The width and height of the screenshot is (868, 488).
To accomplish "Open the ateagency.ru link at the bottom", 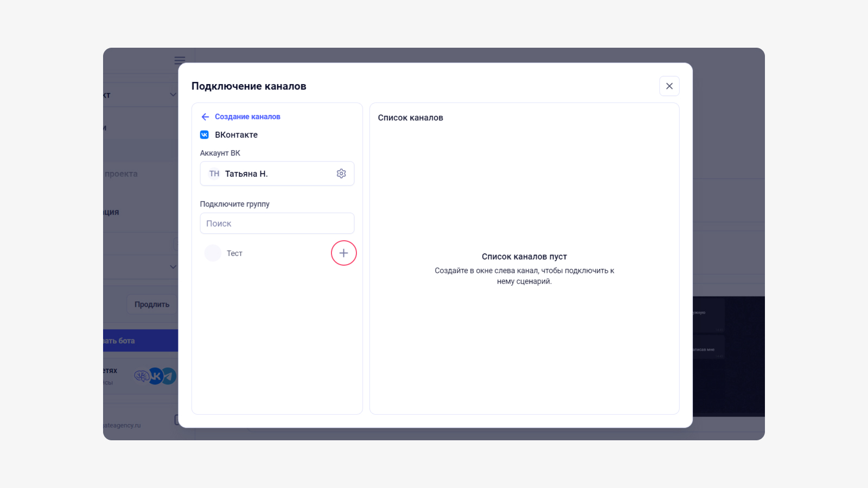I will coord(122,425).
